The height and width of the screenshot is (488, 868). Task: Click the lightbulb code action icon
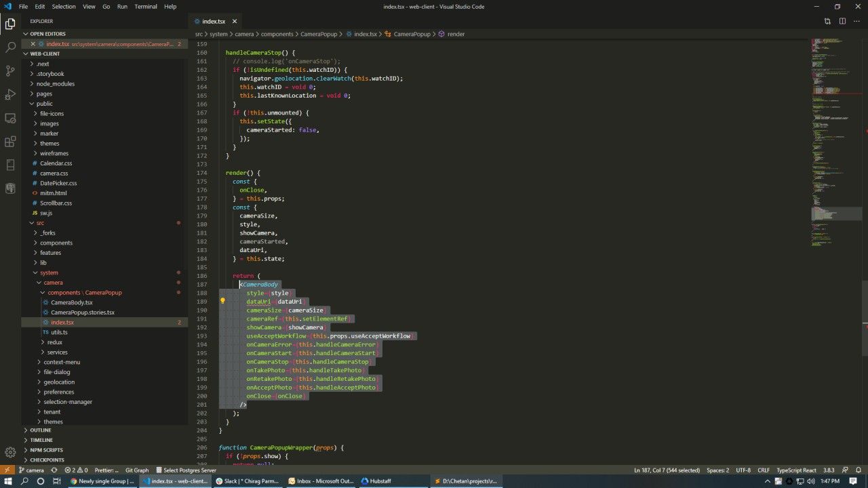(222, 301)
